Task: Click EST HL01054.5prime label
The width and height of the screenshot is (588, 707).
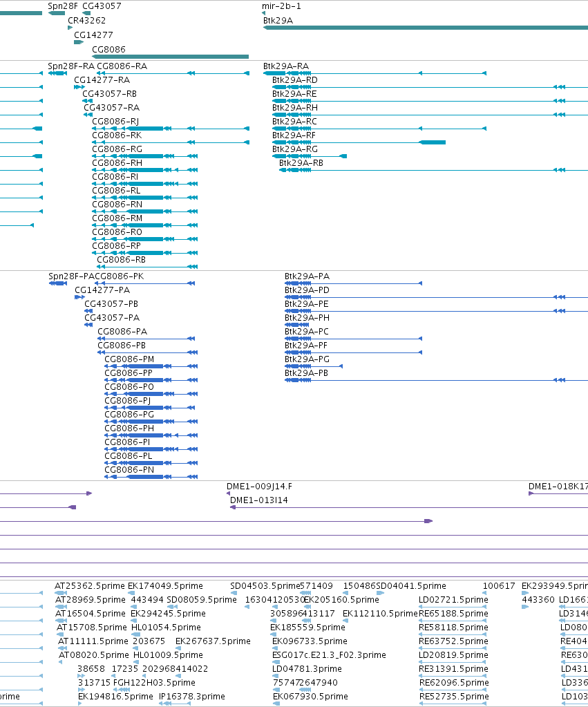Action: point(166,628)
